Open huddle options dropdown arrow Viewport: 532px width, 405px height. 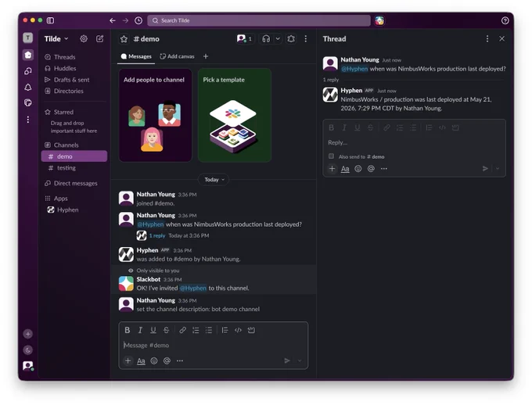click(278, 38)
